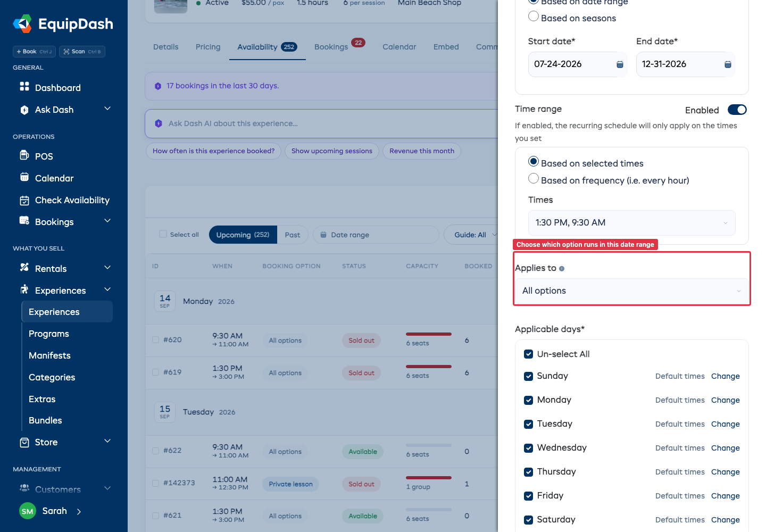Open the Times dropdown
766x532 pixels.
coord(632,223)
